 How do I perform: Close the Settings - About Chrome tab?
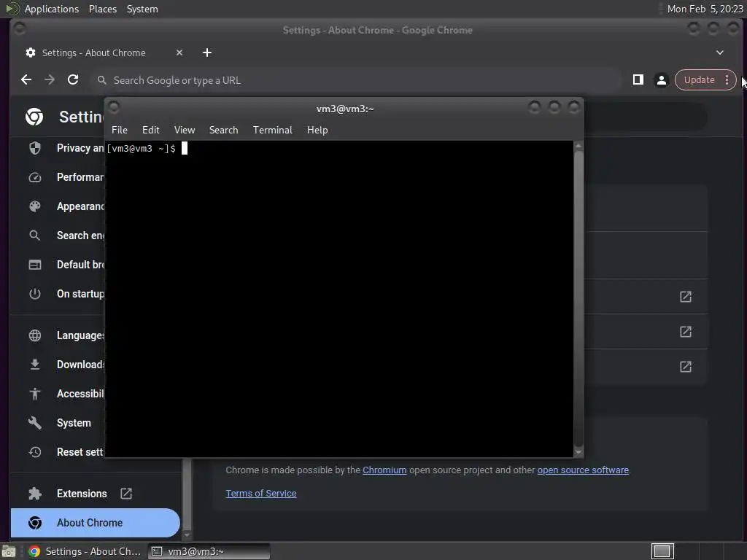[x=179, y=52]
